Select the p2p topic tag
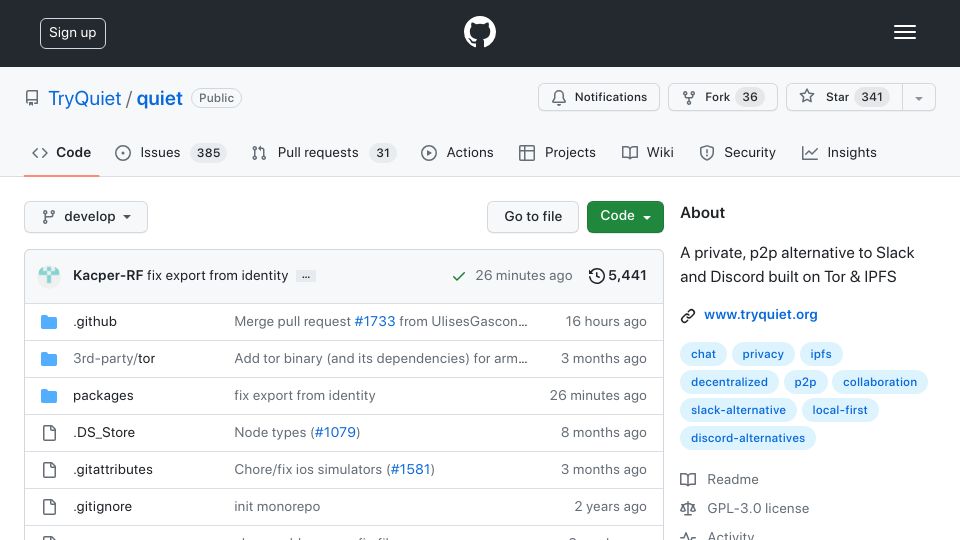This screenshot has width=960, height=540. (805, 382)
